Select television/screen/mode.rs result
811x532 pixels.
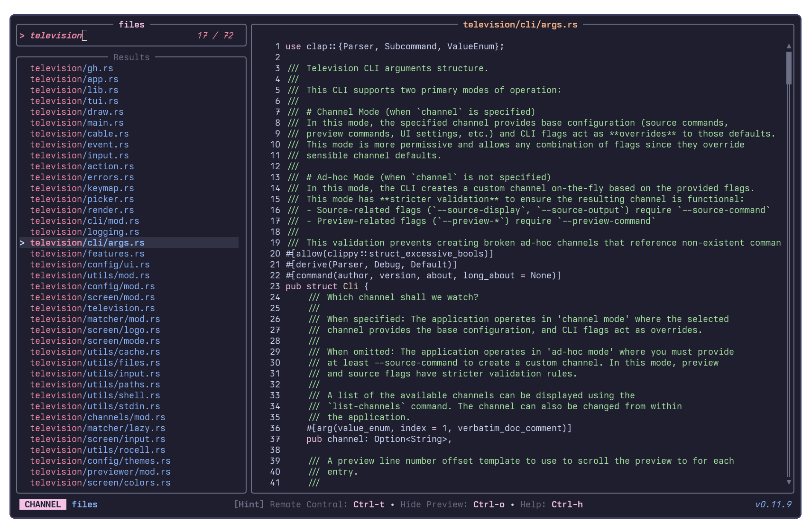[95, 341]
